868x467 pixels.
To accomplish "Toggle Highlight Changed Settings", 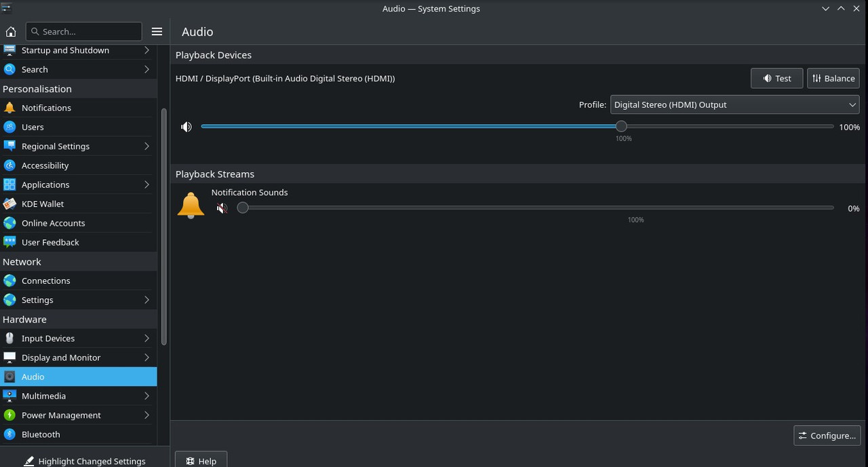I will (85, 461).
